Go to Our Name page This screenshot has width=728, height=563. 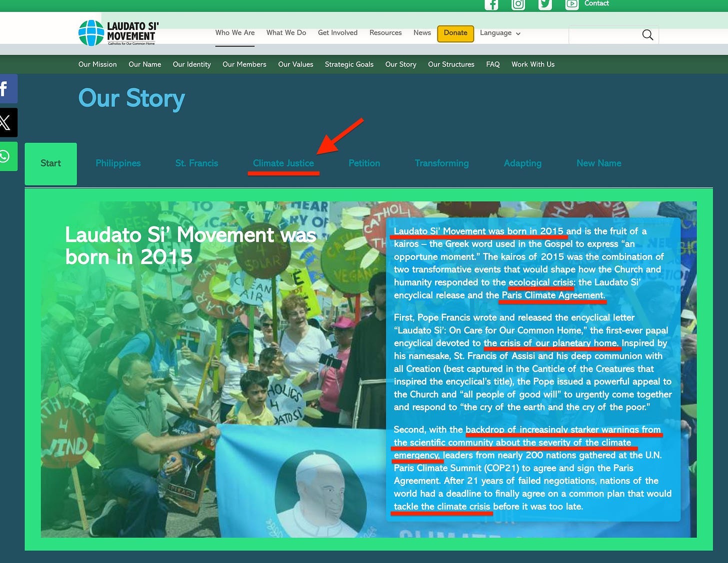tap(144, 64)
